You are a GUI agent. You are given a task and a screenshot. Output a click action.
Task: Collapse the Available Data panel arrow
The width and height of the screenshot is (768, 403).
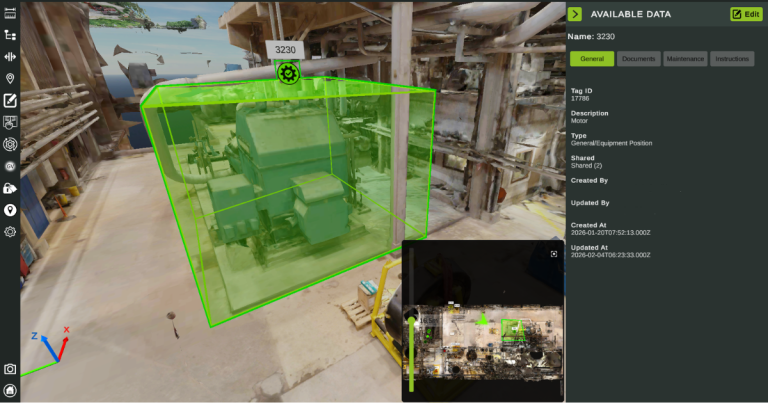pos(575,14)
